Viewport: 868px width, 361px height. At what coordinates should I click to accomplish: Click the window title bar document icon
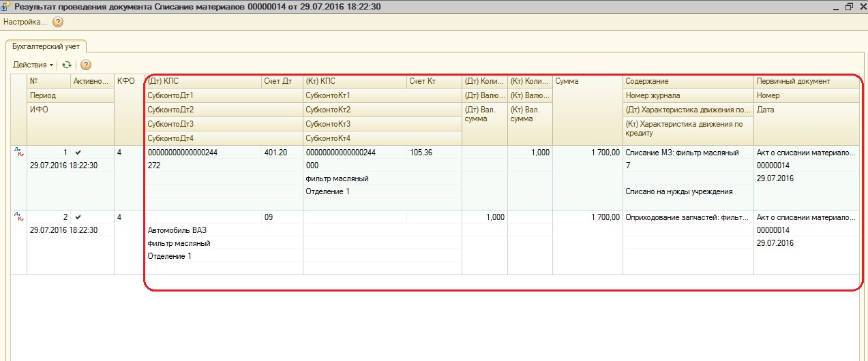(6, 6)
